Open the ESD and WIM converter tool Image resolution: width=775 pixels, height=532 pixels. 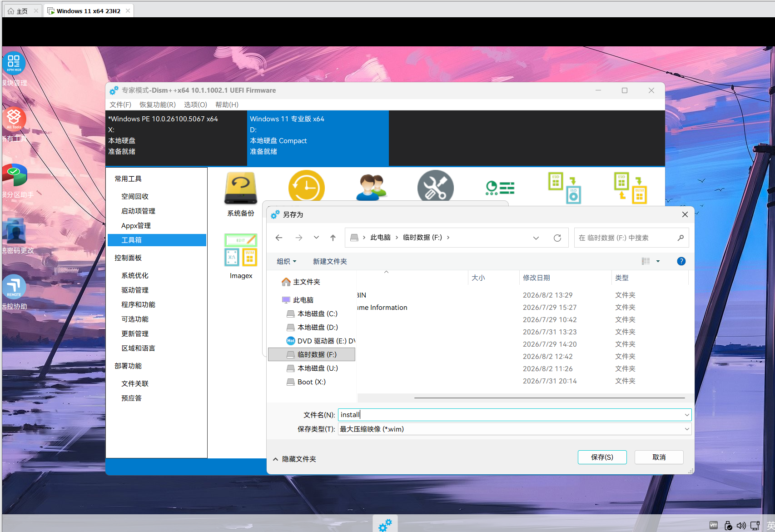click(x=630, y=188)
